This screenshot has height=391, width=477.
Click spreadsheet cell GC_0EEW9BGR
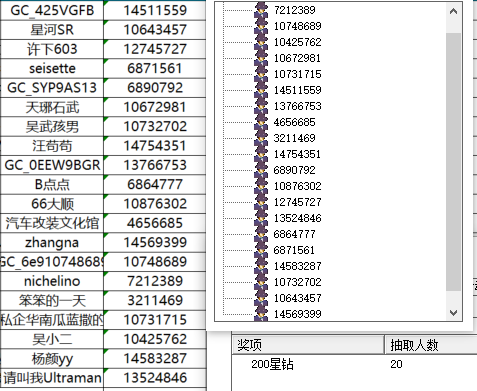[x=52, y=165]
